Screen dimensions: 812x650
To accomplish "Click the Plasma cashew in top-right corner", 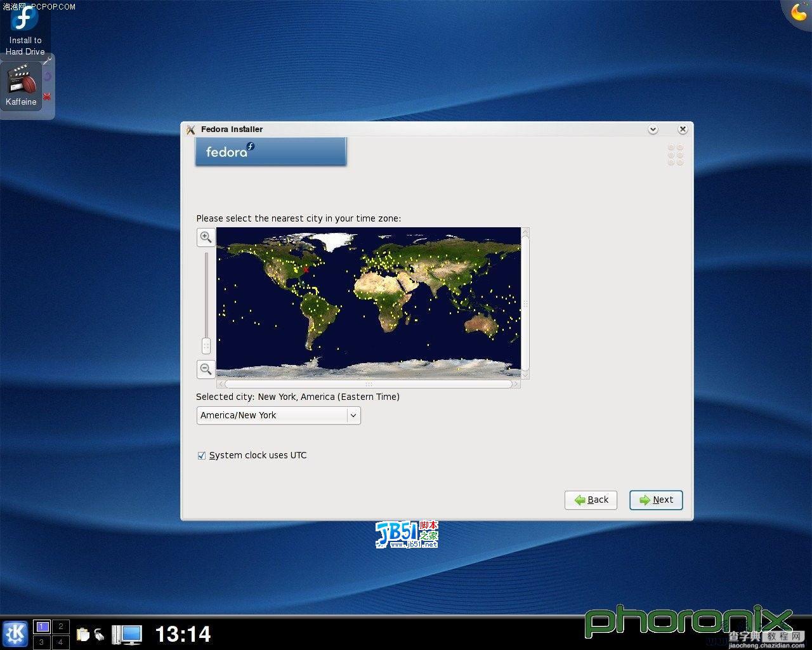I will pyautogui.click(x=798, y=12).
